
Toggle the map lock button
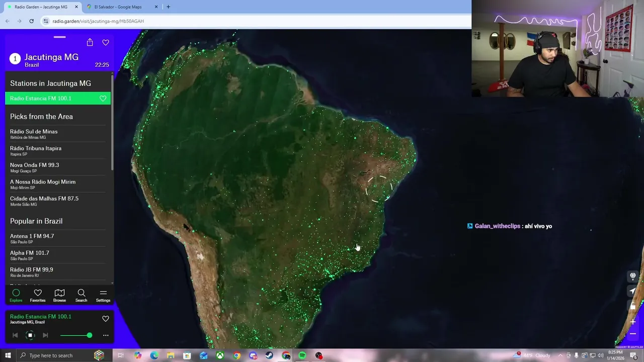coord(633,306)
